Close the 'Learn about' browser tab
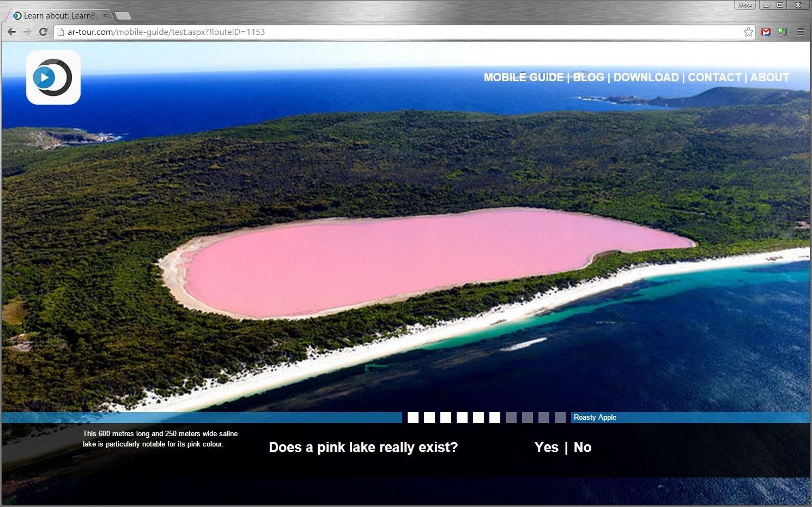Image resolution: width=812 pixels, height=507 pixels. point(105,16)
